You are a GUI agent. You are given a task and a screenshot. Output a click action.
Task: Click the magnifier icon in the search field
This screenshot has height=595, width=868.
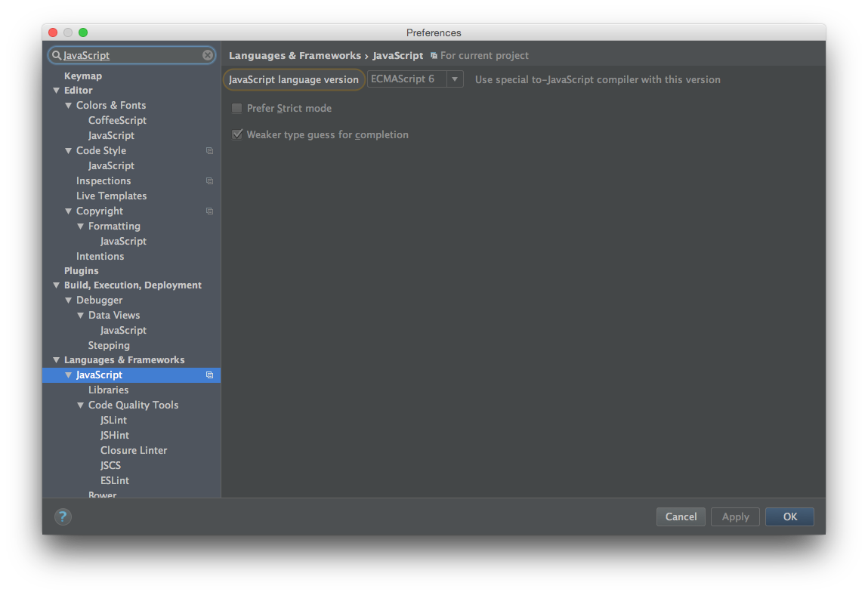[x=56, y=55]
